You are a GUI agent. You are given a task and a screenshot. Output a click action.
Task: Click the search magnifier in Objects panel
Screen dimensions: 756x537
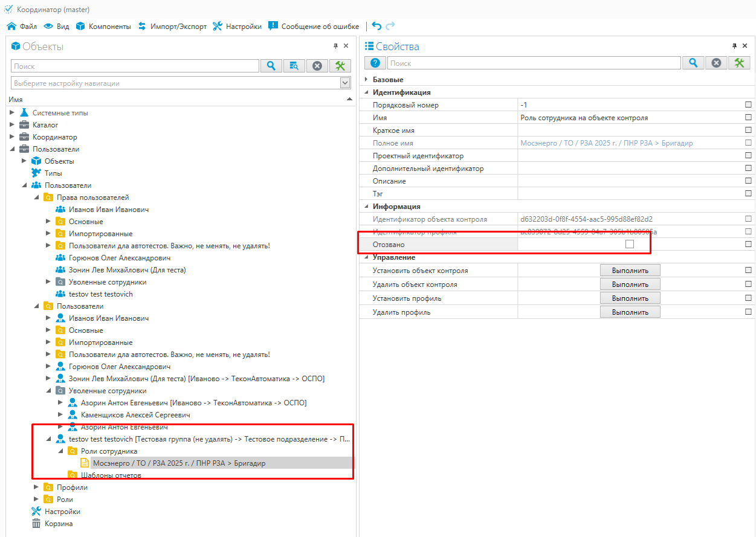tap(271, 66)
